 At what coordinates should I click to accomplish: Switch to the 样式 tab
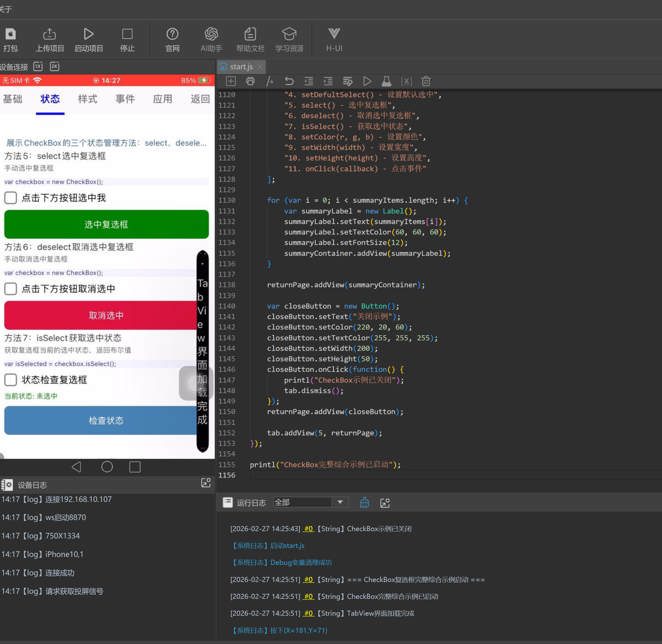(88, 99)
